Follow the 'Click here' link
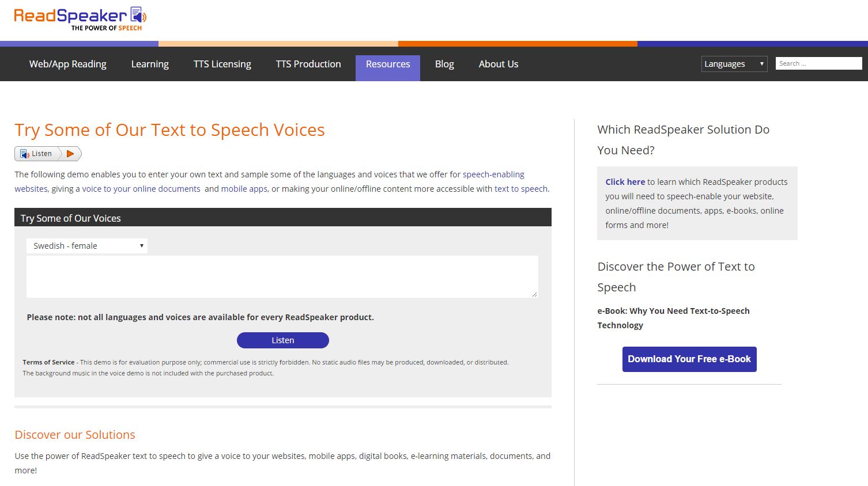Viewport: 868px width, 486px height. 625,182
